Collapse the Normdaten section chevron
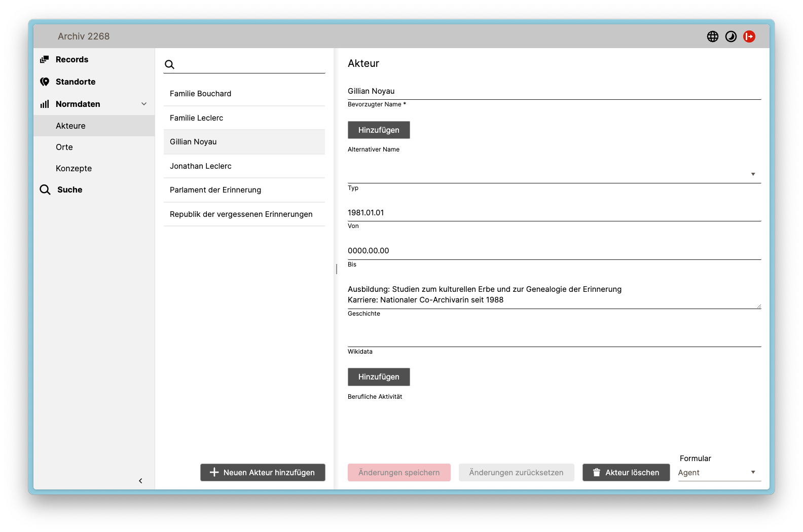803x532 pixels. point(144,104)
